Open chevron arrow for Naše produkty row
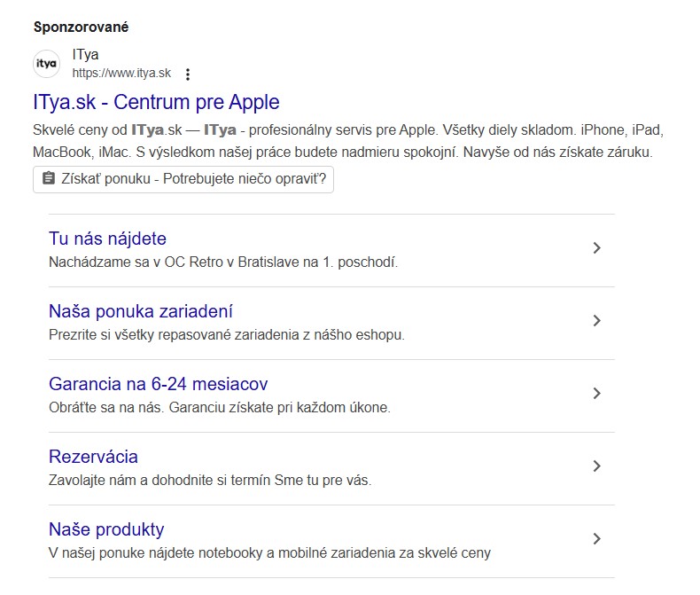The image size is (700, 595). 597,539
